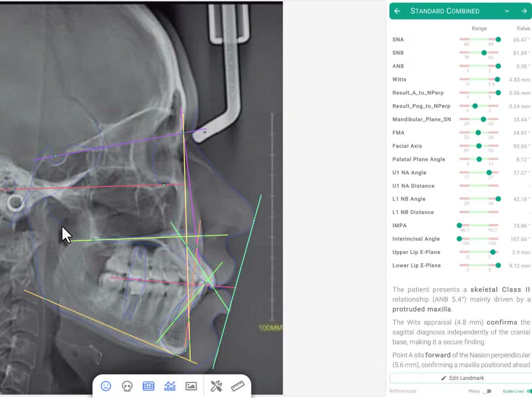This screenshot has height=398, width=532.
Task: Select the Facial Axis label
Action: pos(407,146)
